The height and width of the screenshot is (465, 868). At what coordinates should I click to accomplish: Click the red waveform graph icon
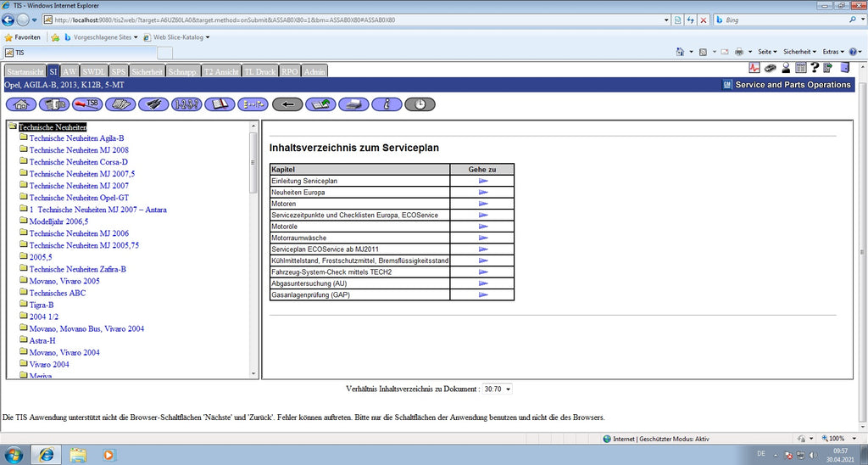point(754,68)
